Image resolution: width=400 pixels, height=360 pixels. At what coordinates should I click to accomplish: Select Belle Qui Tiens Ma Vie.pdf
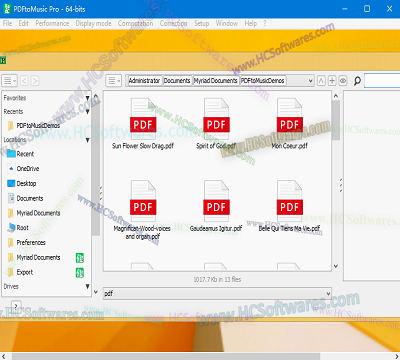[x=289, y=207]
